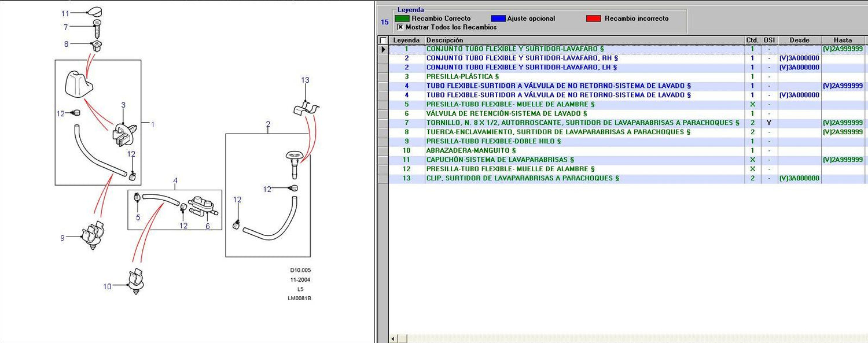Click the current-row arrow indicator on first row
This screenshot has width=868, height=343.
click(x=382, y=49)
